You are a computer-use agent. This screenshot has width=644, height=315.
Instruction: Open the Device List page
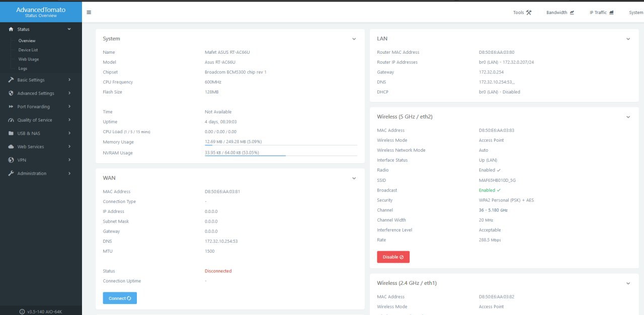pos(28,50)
